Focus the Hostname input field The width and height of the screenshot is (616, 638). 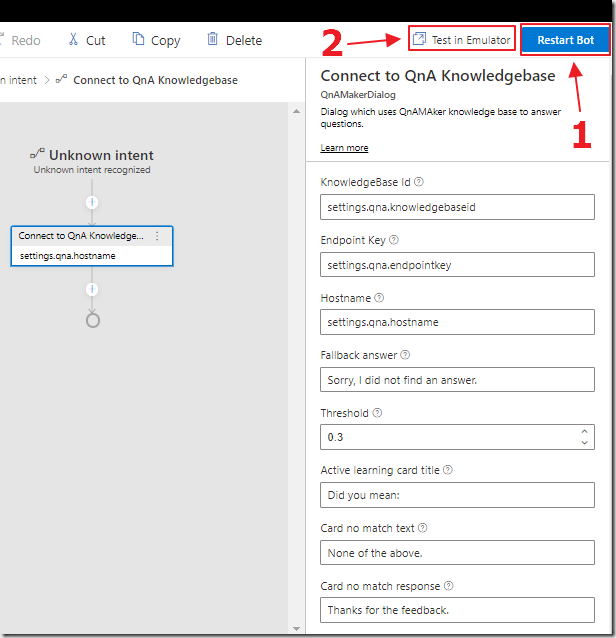click(x=457, y=322)
